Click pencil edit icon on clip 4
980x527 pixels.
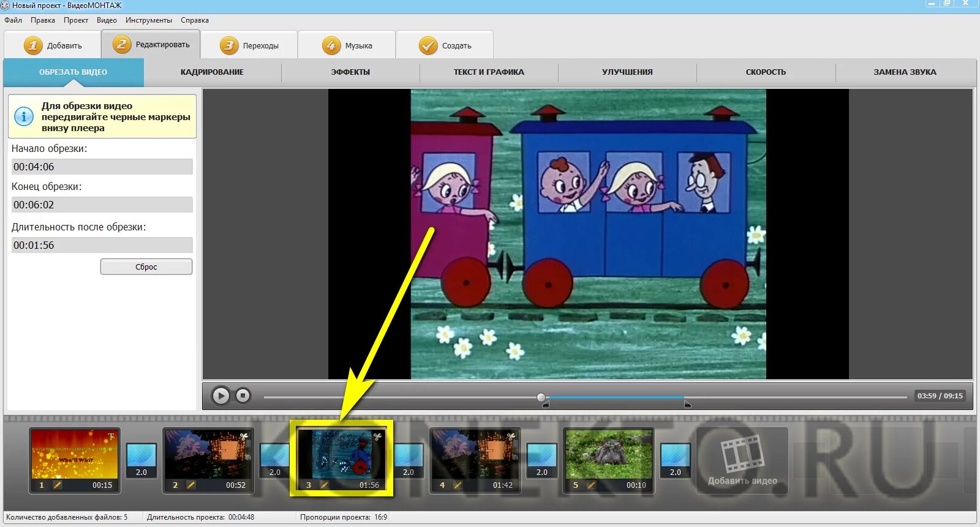point(458,485)
